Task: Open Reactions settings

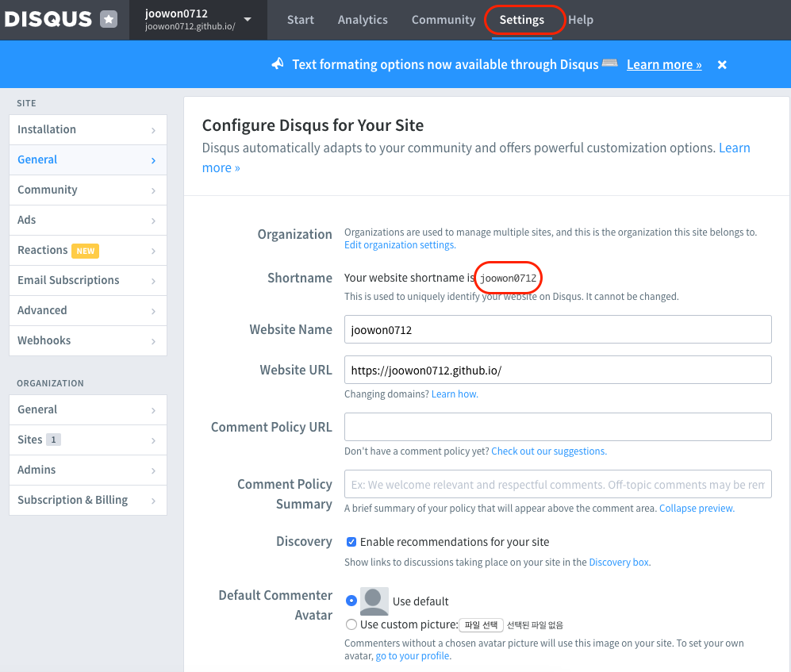Action: [88, 250]
